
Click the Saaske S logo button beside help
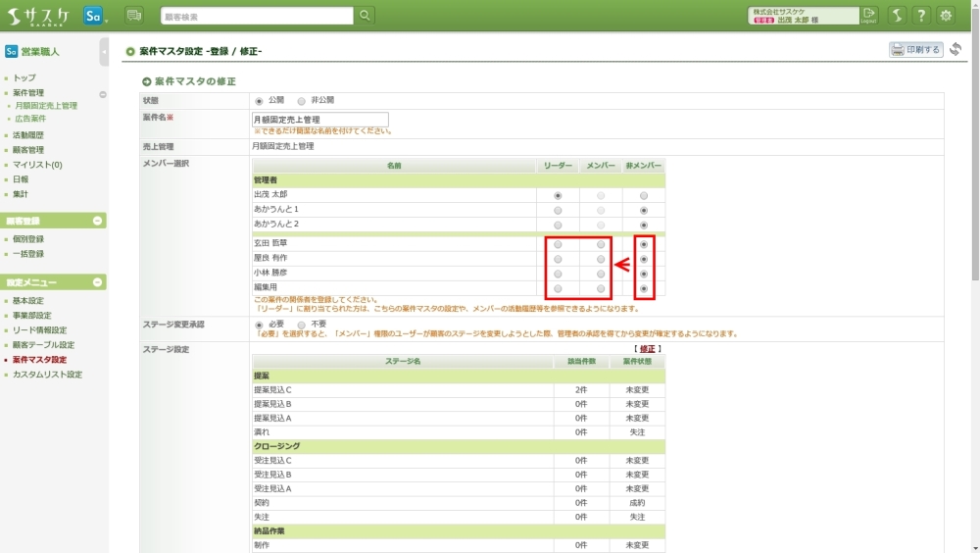pos(897,15)
